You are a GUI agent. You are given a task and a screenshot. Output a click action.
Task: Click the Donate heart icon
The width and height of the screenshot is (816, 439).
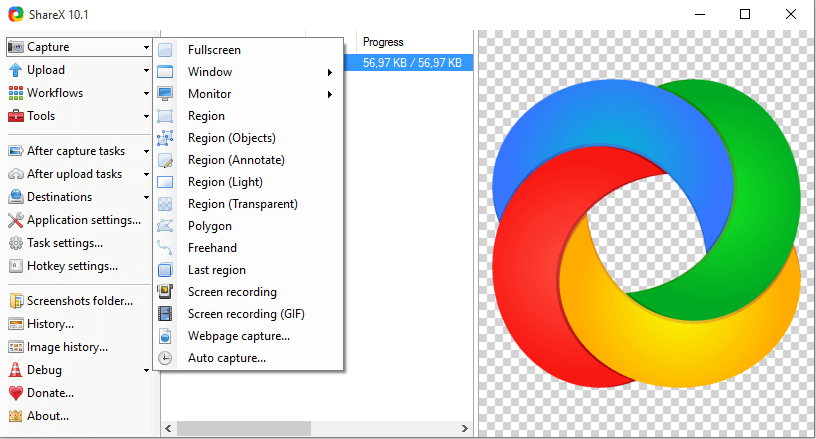[x=16, y=393]
